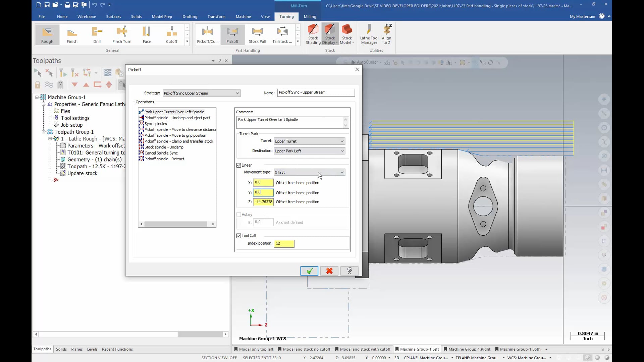
Task: Select the Face toolpath icon
Action: point(147,35)
